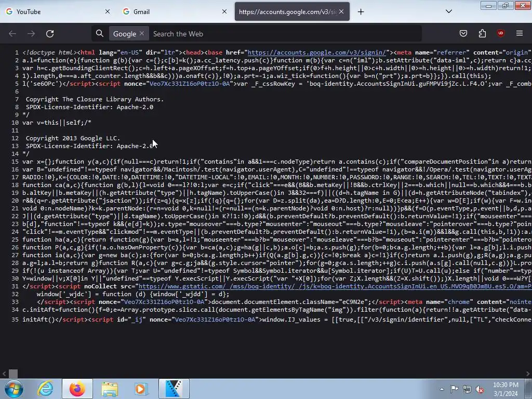Click "Copyright 2013 Google LLC." text
Screen dimensions: 532x399
tap(73, 138)
